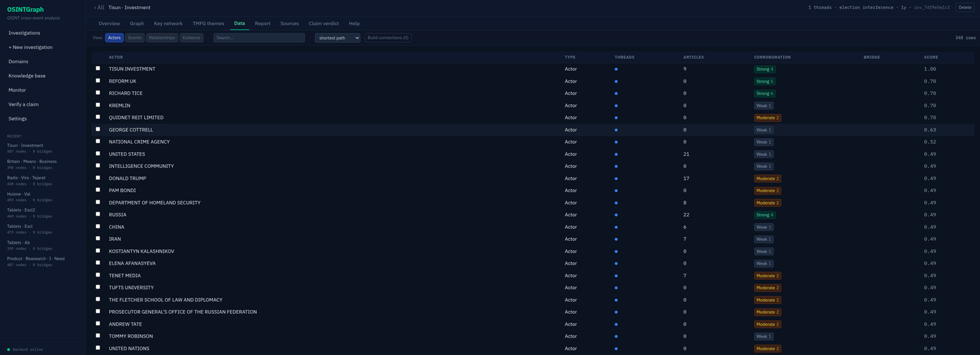Toggle checkbox next to KREMLIN
Screen dimensions: 980x355
[x=98, y=105]
